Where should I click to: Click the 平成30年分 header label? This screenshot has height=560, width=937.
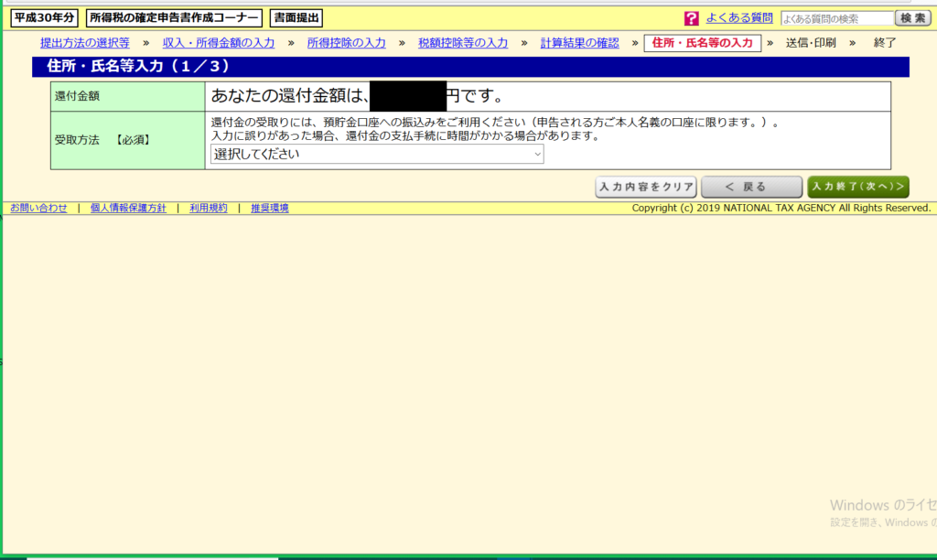(44, 18)
